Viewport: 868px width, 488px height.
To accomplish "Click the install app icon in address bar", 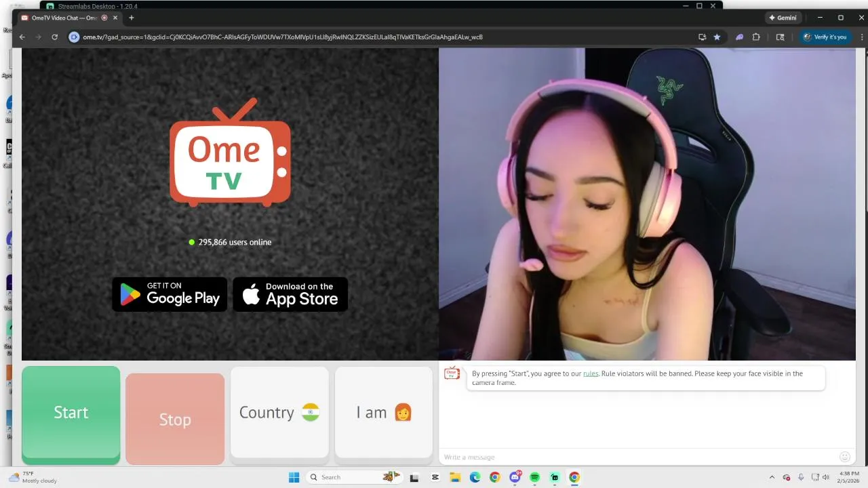I will (702, 37).
